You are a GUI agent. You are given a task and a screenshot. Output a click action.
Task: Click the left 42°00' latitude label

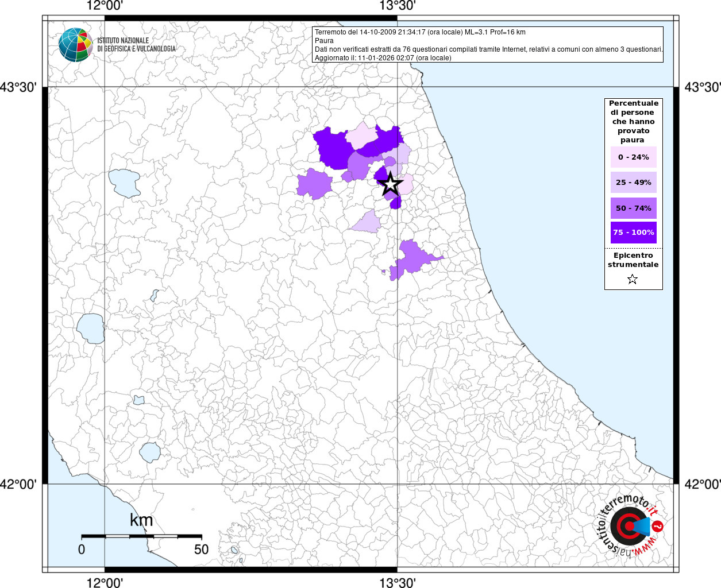tap(18, 485)
